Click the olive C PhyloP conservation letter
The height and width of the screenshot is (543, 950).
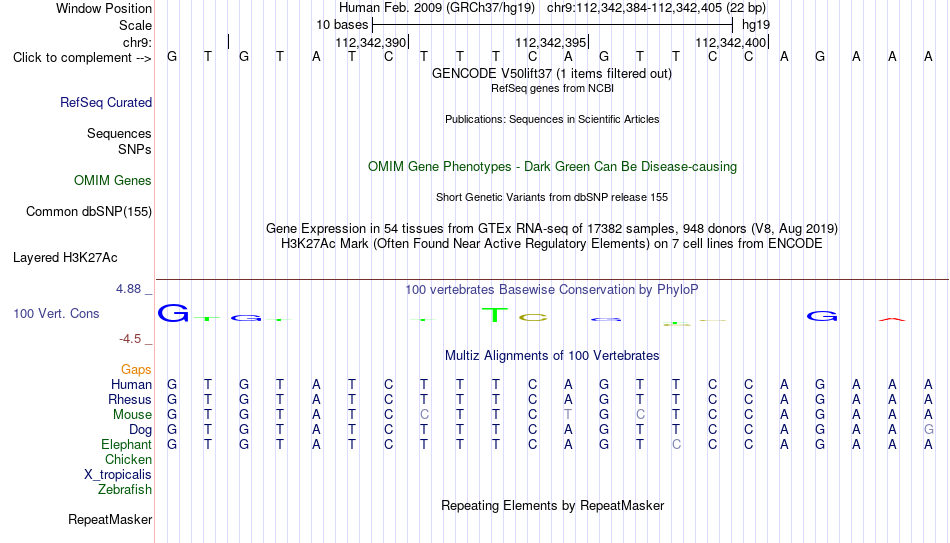tap(533, 317)
